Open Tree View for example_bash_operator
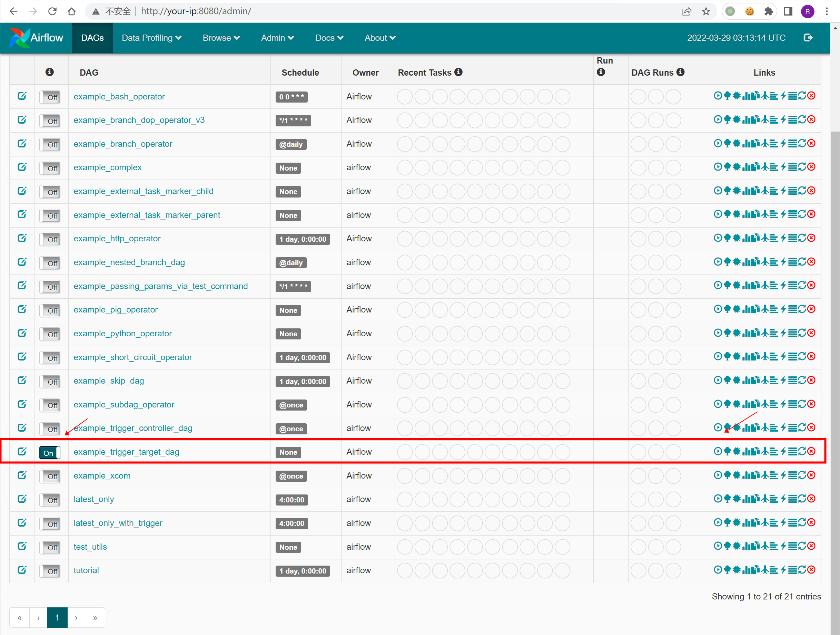 point(727,96)
